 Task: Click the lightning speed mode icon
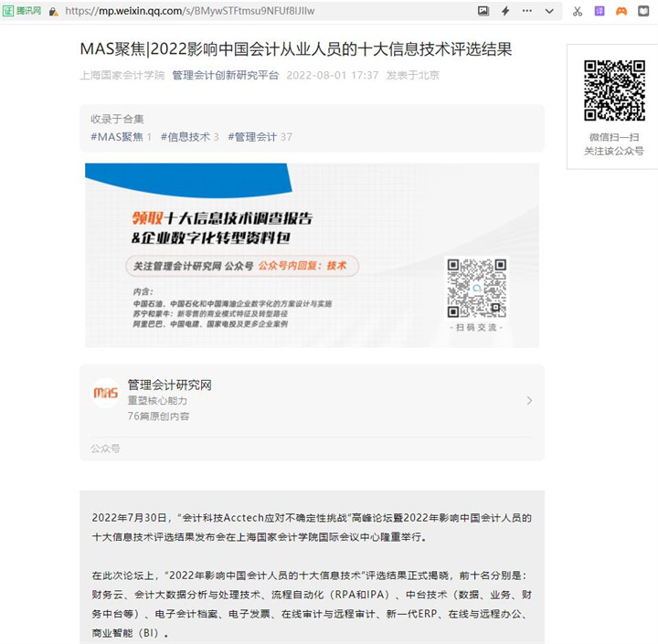505,11
